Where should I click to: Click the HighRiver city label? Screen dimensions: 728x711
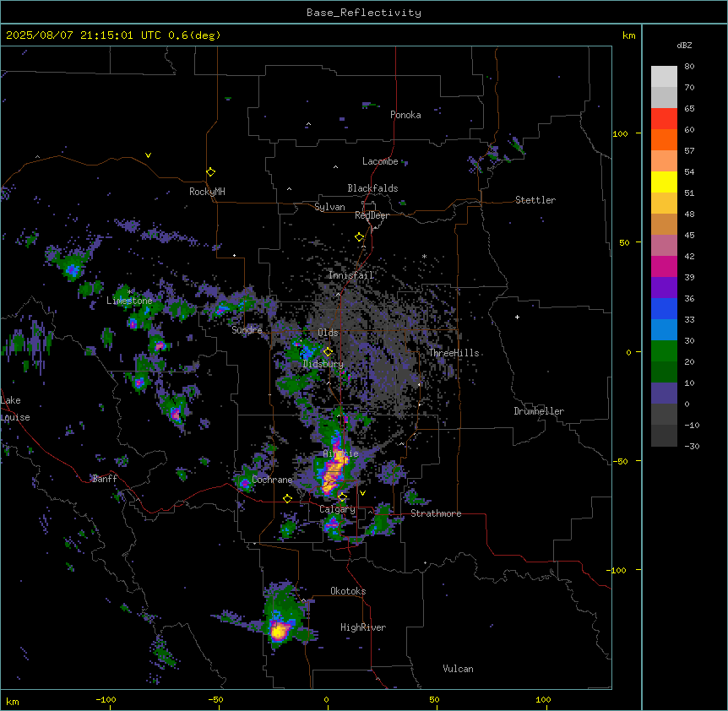pos(363,627)
